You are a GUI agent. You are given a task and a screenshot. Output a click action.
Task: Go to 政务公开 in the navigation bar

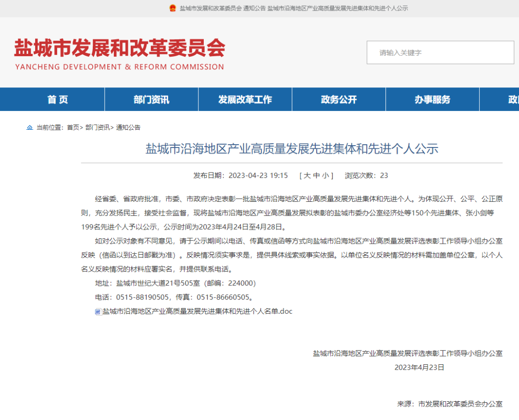pos(339,99)
